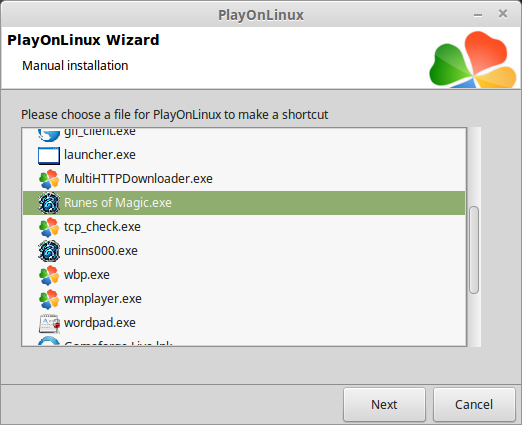Screen dimensions: 522x425
Task: Pick wordpad.exe file name
Action: 100,323
